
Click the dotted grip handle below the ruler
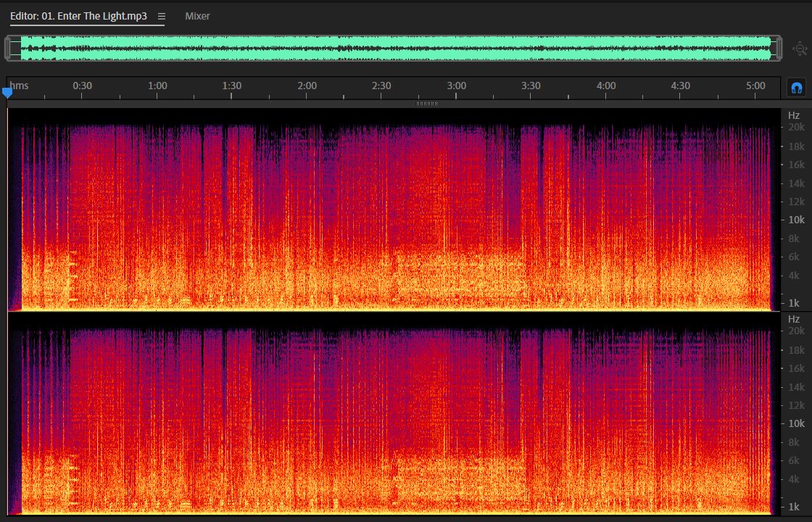(427, 104)
